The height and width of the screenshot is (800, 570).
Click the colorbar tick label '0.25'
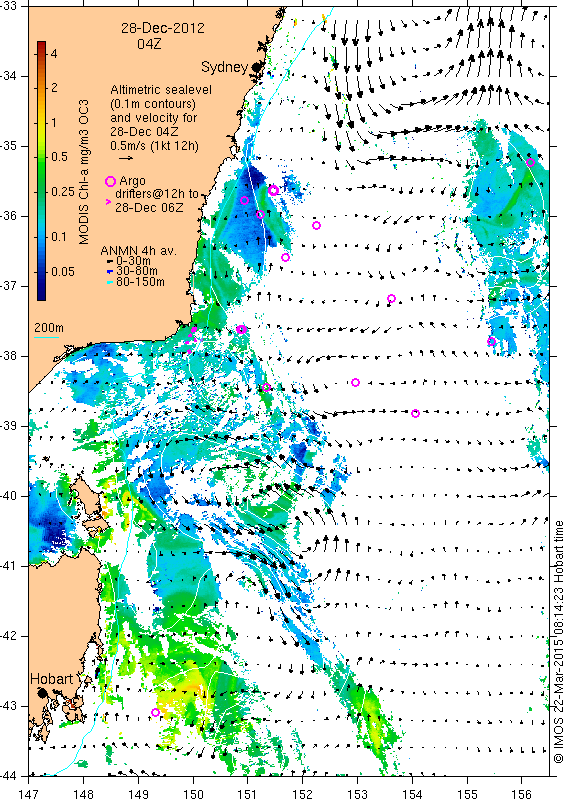point(63,191)
